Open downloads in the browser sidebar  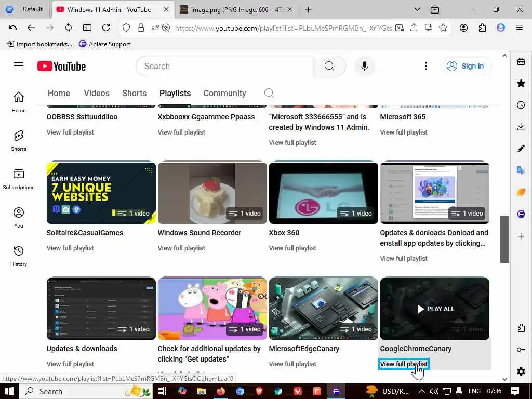(x=521, y=127)
